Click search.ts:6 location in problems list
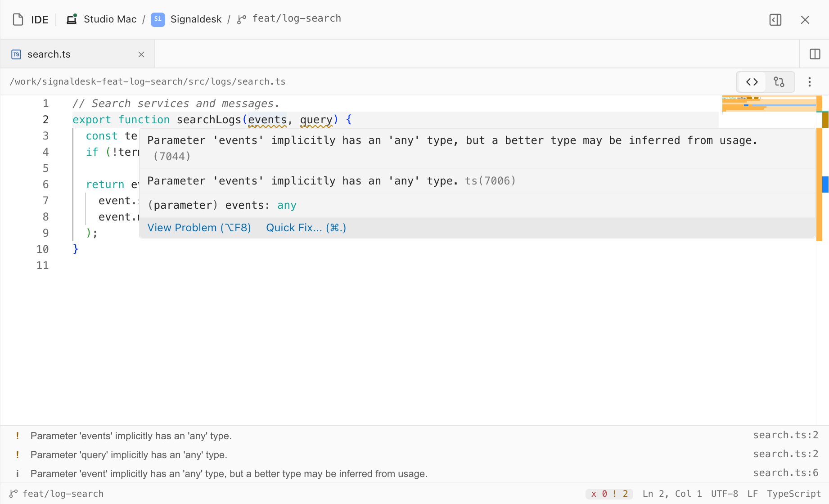This screenshot has width=829, height=504. point(786,473)
